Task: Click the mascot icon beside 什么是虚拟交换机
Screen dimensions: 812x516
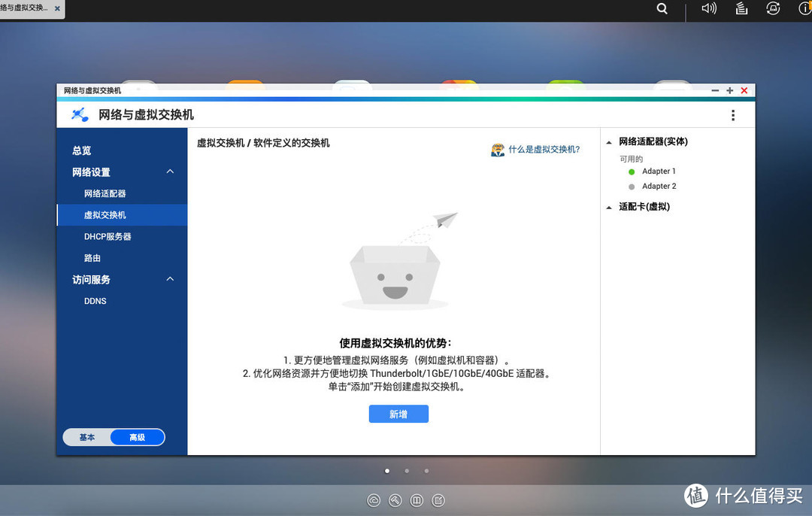Action: (x=498, y=150)
